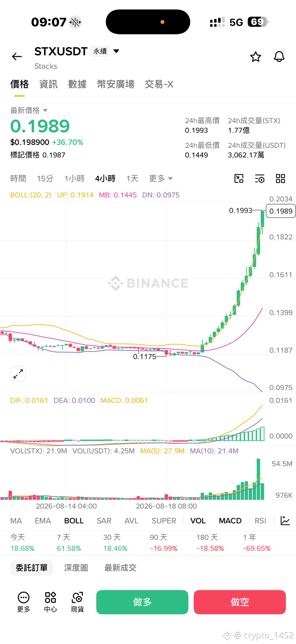Tap the 永續 perpetual label
Viewport: 296px width, 644px height.
(100, 52)
